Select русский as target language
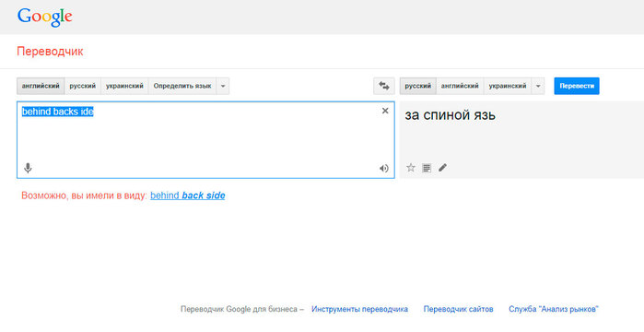 pos(417,86)
